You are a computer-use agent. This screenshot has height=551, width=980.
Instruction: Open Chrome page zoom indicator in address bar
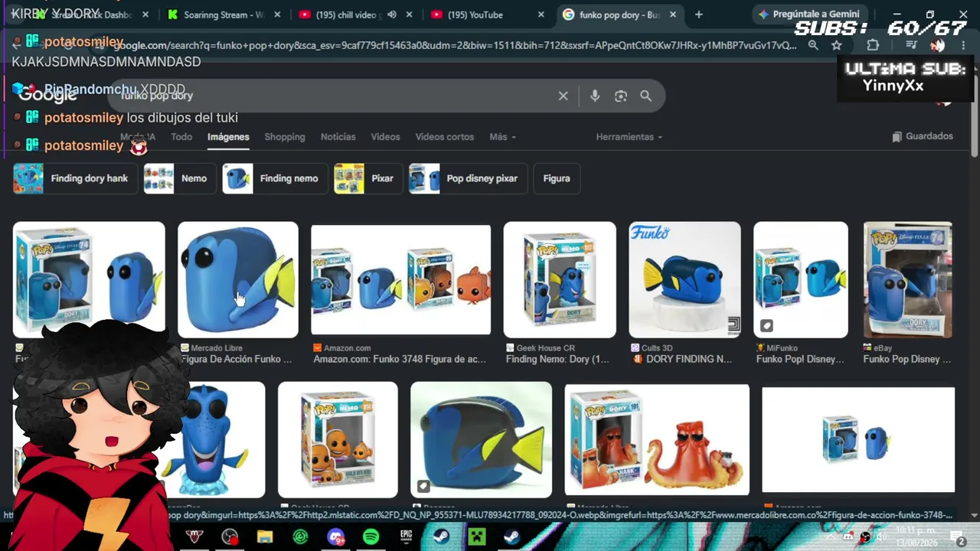(x=813, y=45)
